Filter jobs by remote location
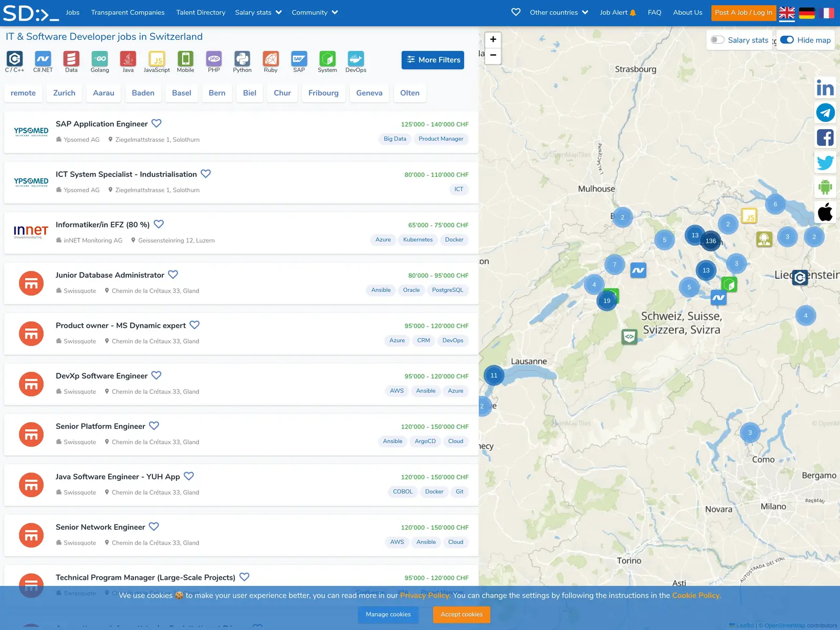 (x=23, y=93)
